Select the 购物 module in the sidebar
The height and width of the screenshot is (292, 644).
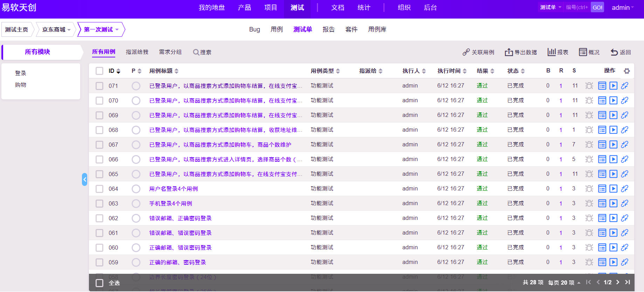(21, 85)
